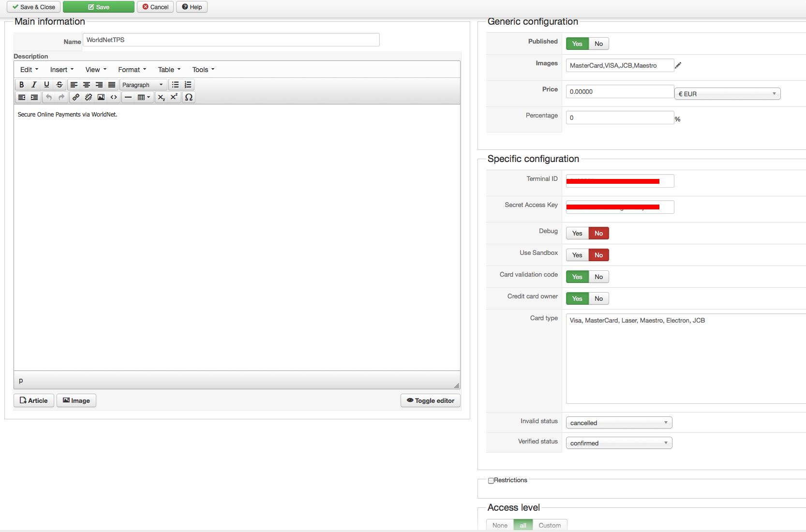The height and width of the screenshot is (532, 806).
Task: Justify the text
Action: 112,85
